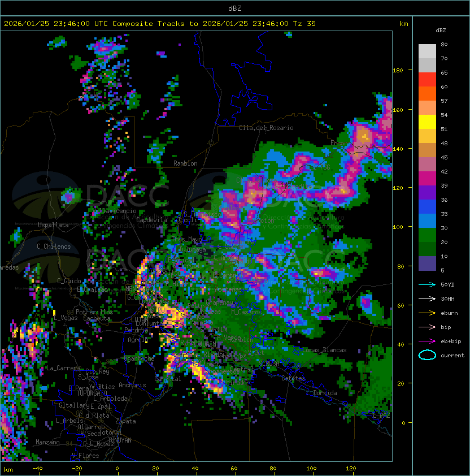Screen dimensions: 470x476
Task: Pick the bright green swatch between 30 and 20
Action: [427, 235]
